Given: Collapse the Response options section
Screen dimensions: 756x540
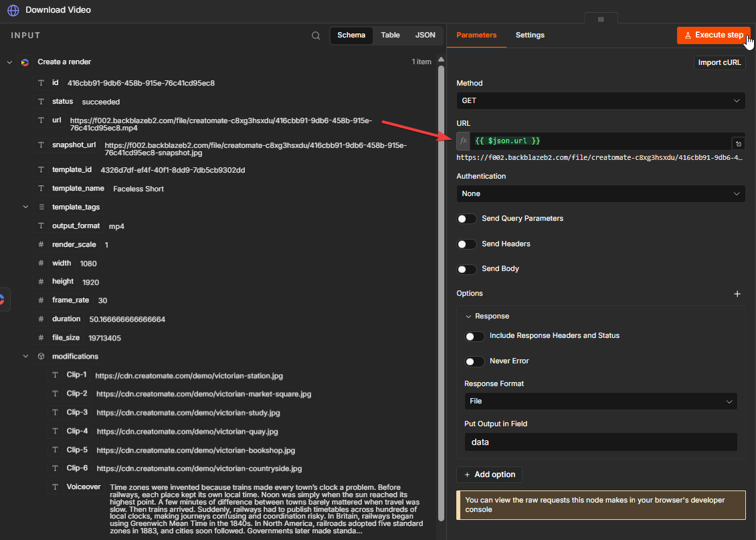Looking at the screenshot, I should tap(468, 317).
